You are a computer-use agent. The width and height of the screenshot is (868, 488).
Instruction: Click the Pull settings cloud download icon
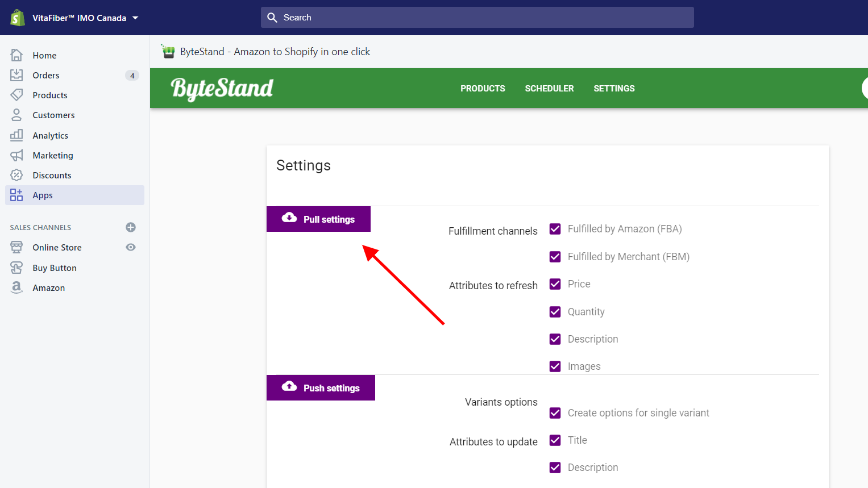(289, 218)
